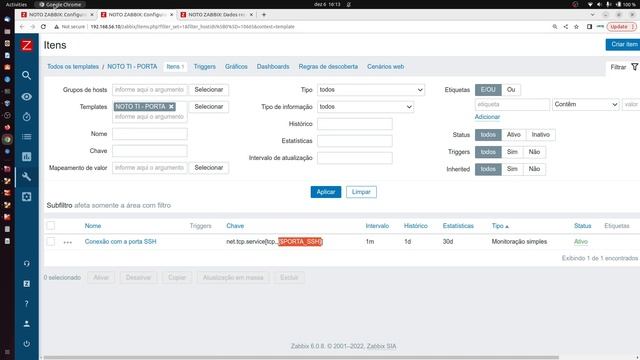
Task: Click the Integrations Z icon in the sidebar
Action: click(27, 284)
